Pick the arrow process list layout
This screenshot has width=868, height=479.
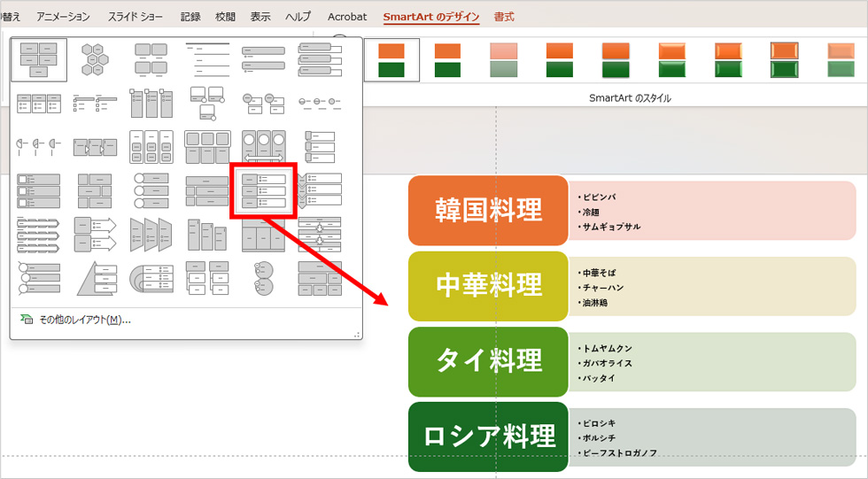click(x=96, y=235)
